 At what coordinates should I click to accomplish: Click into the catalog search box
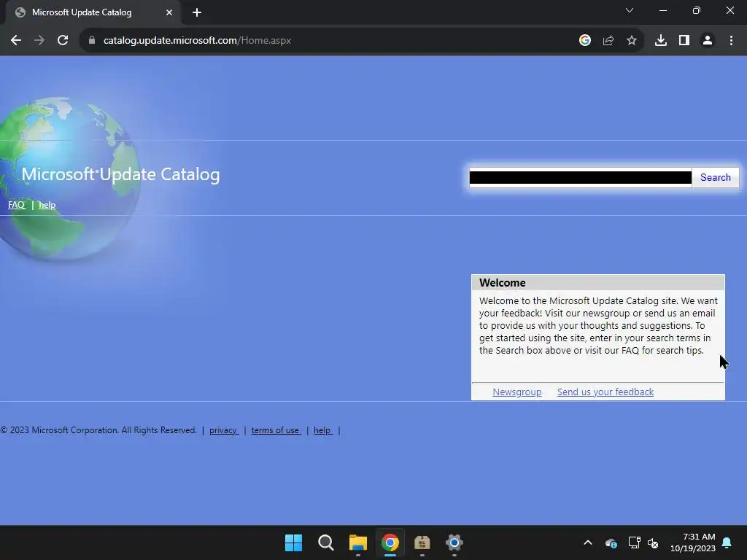coord(580,177)
